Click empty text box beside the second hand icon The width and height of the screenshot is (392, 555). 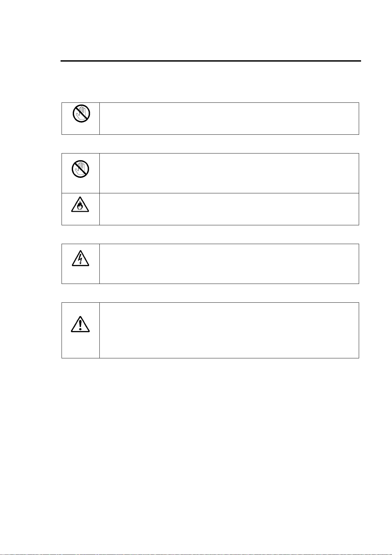[229, 173]
